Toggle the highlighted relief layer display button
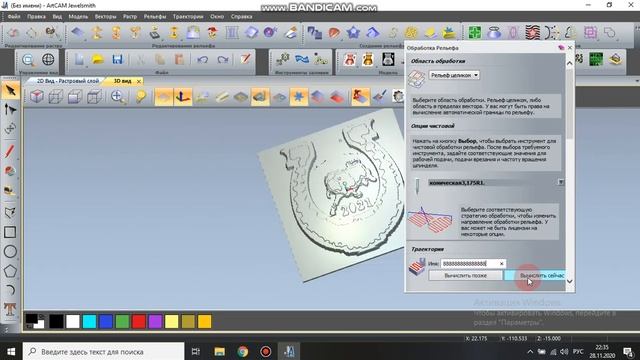The image size is (640, 360). [x=260, y=97]
